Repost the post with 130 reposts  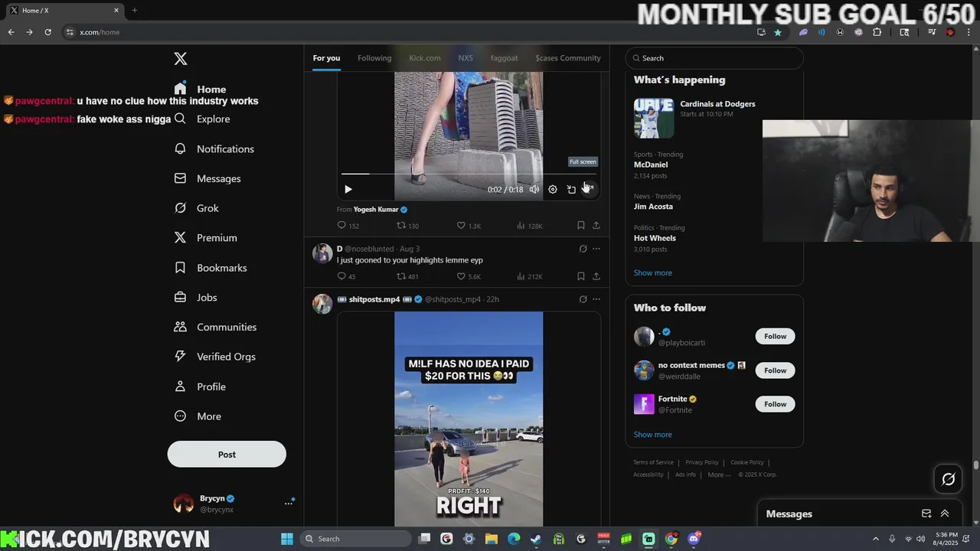tap(407, 226)
